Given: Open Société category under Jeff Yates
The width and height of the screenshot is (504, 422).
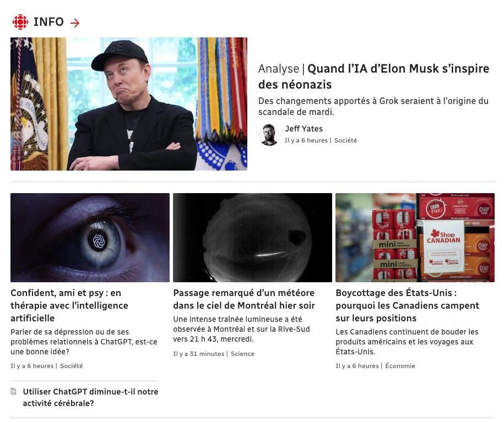Looking at the screenshot, I should pos(345,140).
